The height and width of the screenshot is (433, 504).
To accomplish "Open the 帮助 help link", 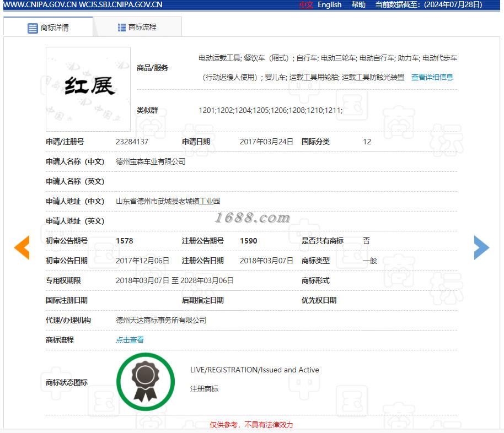I will [x=358, y=5].
